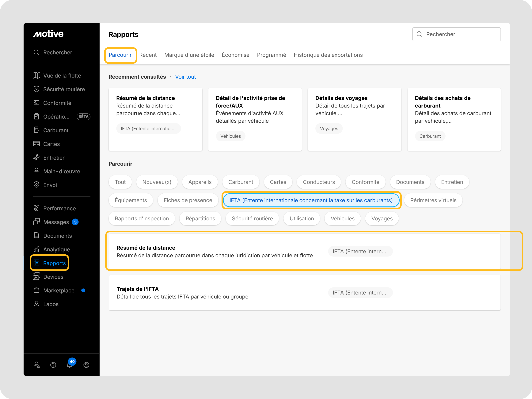The image size is (532, 399).
Task: Click the Opératio... BÊTA sidebar item
Action: (x=62, y=117)
